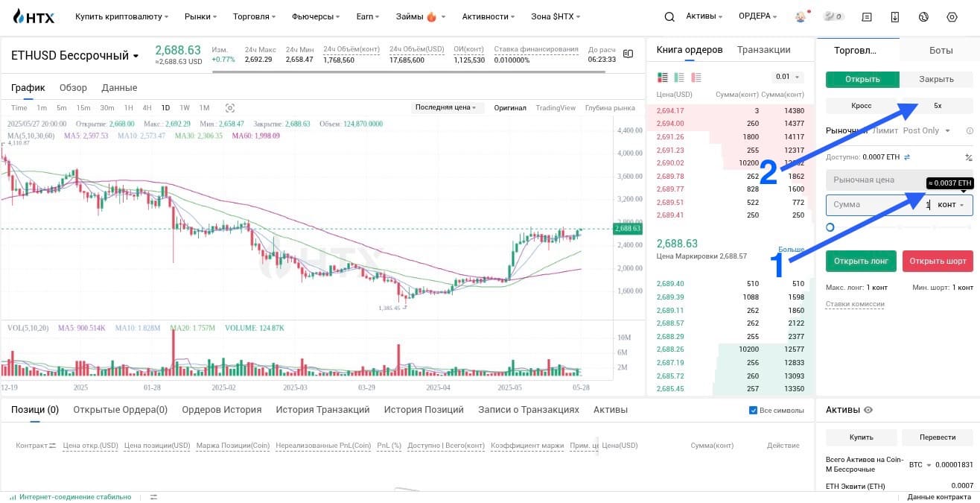Switch to the Закрыть position toggle
This screenshot has height=503, width=980.
tap(936, 79)
